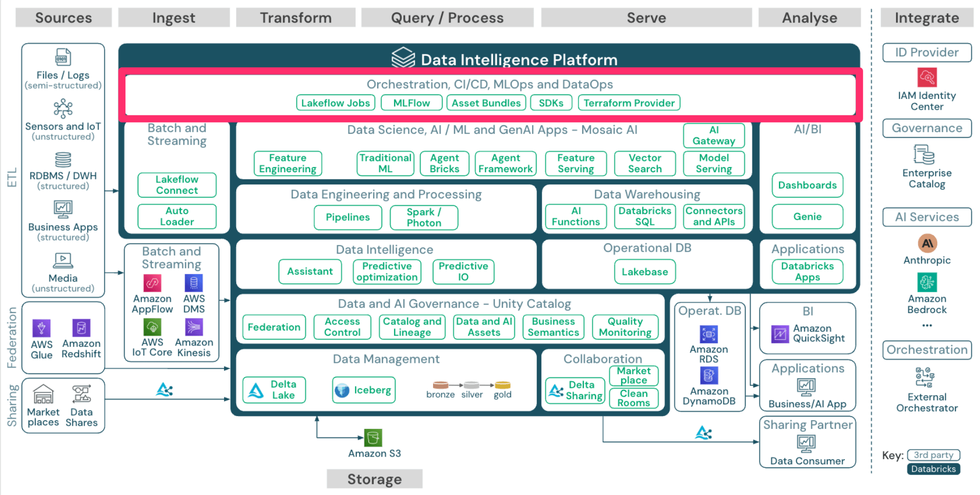Expand the AI Services section
This screenshot has height=495, width=980.
point(926,217)
